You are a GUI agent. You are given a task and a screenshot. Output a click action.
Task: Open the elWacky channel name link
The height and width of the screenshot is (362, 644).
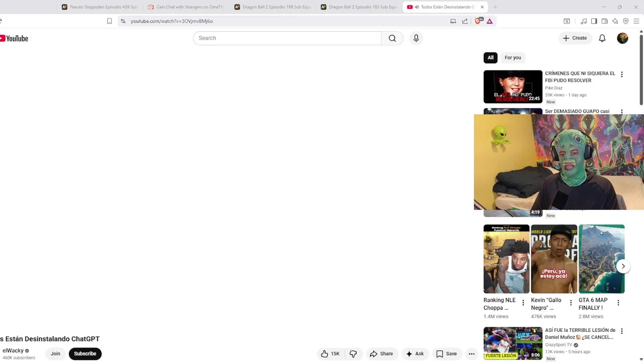pos(13,351)
